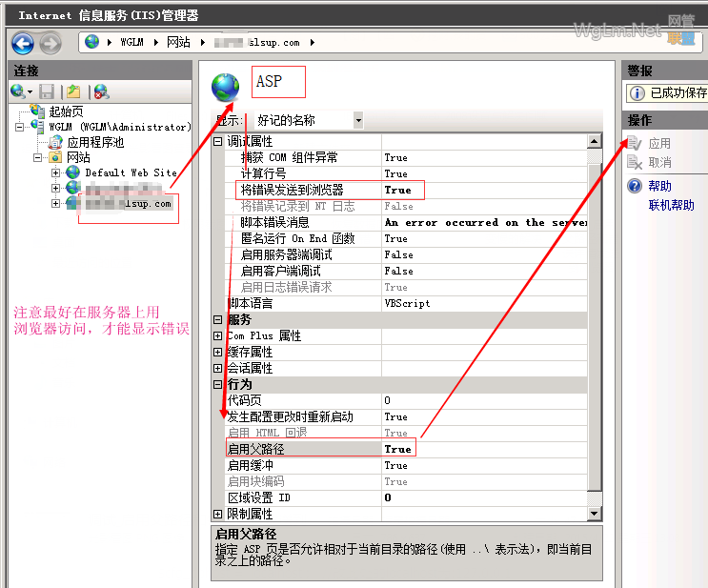The image size is (708, 588).
Task: Click the Back navigation arrow button
Action: [x=23, y=44]
